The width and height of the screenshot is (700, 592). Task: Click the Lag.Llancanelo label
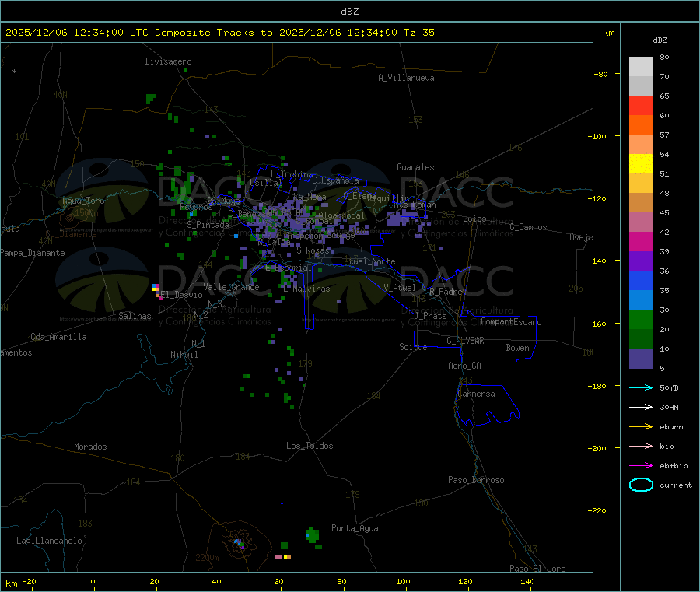click(49, 541)
